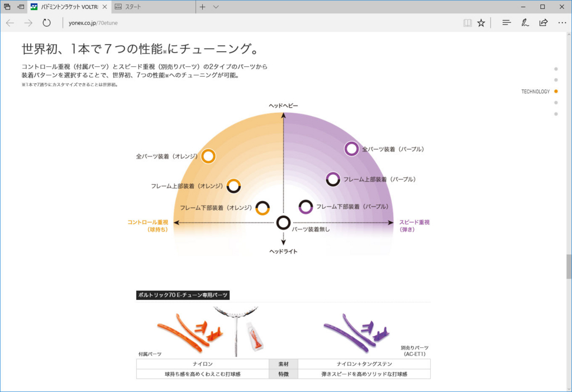Click the 世界初、1本で7つの性能 heading
Screen dimensions: 572x392
(x=140, y=49)
